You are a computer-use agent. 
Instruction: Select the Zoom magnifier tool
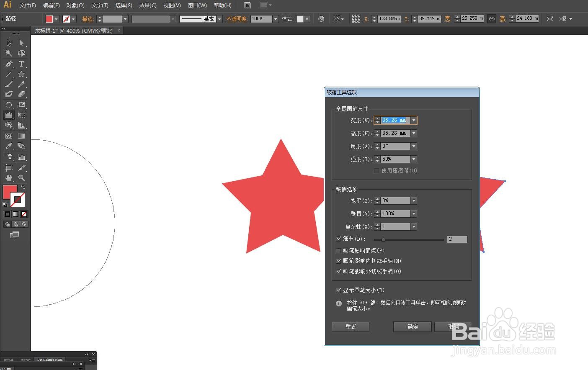21,178
